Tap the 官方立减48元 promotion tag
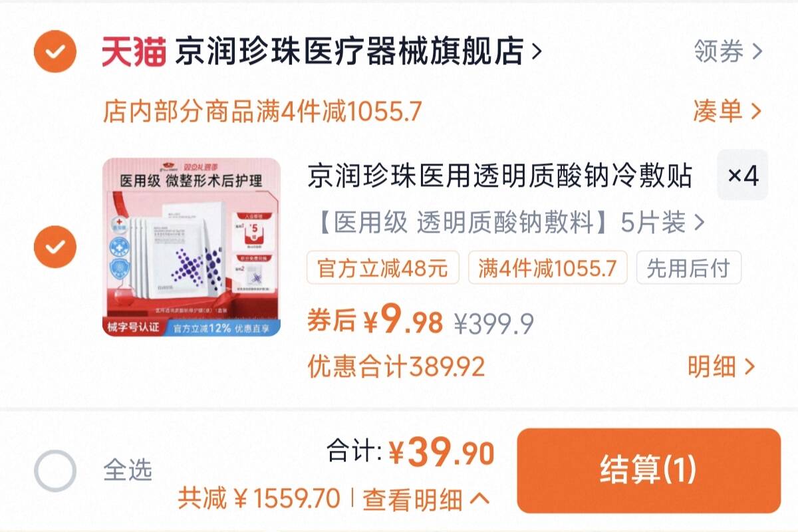This screenshot has height=532, width=798. [x=382, y=269]
